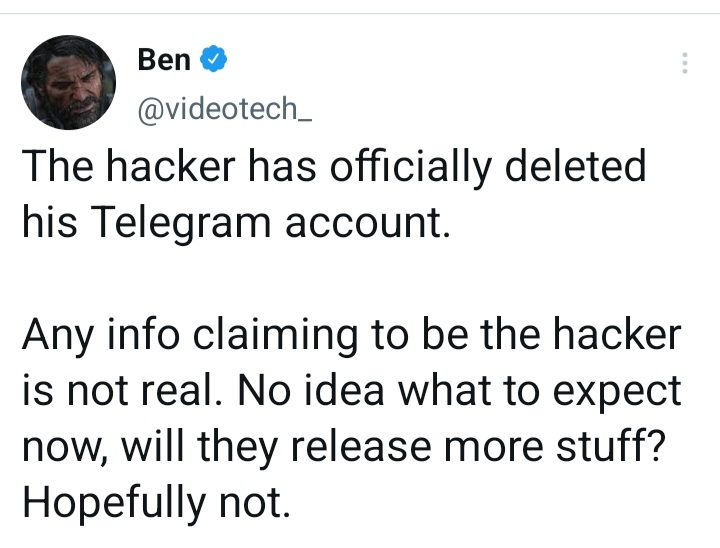Open the three-dot more options menu
Screen dimensions: 720x548
coord(685,63)
